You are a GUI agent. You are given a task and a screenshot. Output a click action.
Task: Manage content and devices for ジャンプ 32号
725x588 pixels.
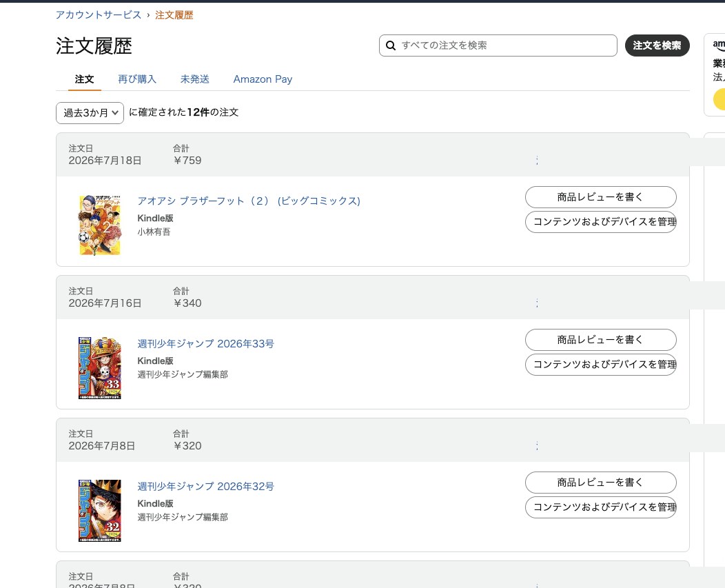coord(601,507)
